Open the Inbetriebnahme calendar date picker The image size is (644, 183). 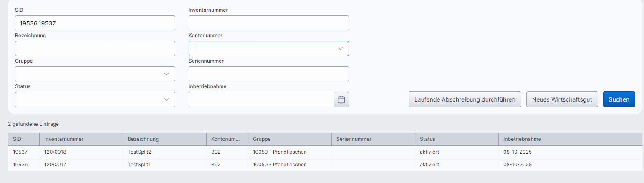[341, 99]
